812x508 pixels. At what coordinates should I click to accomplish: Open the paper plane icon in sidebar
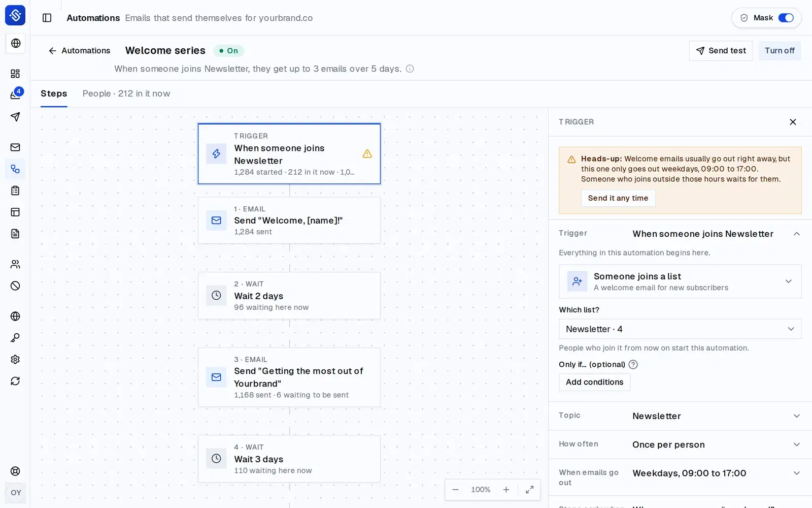[x=15, y=117]
